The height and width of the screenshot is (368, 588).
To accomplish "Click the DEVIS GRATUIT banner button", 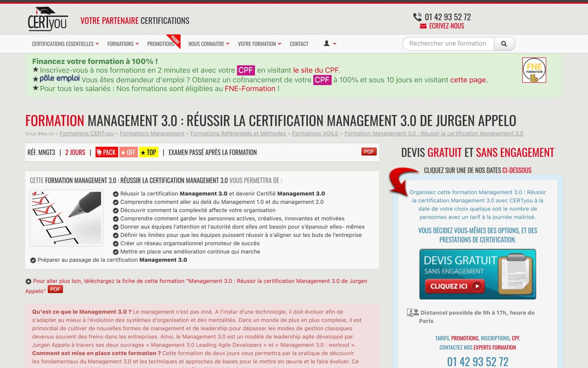I will click(477, 274).
